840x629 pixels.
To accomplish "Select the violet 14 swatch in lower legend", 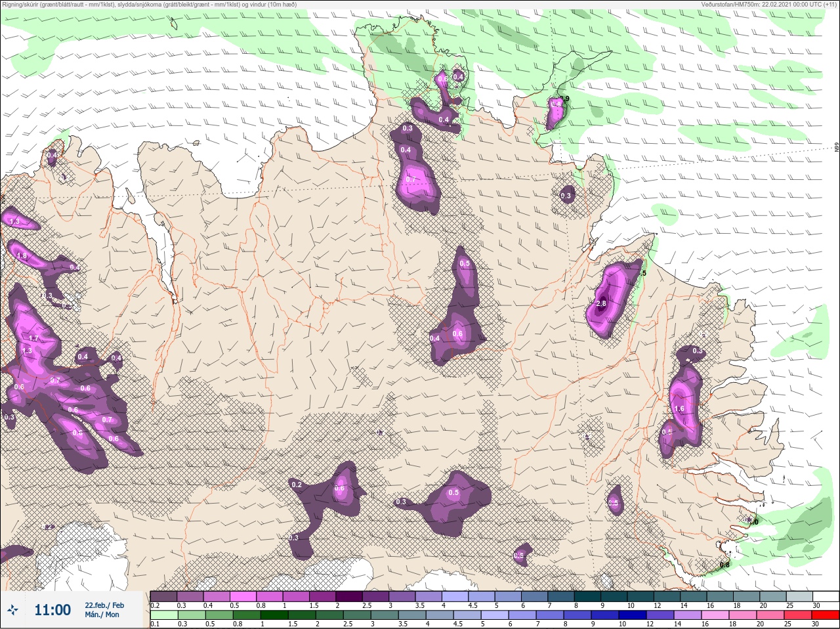I will tap(688, 616).
